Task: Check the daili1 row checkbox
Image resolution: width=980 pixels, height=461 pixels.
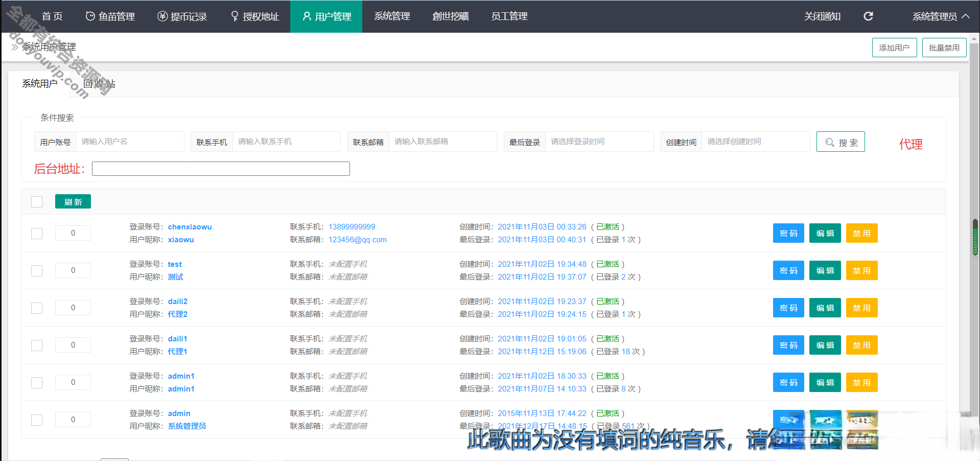Action: point(37,345)
